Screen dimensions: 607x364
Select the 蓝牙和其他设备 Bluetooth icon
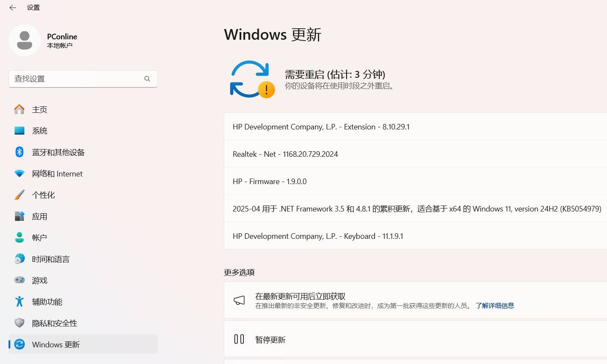pyautogui.click(x=19, y=152)
